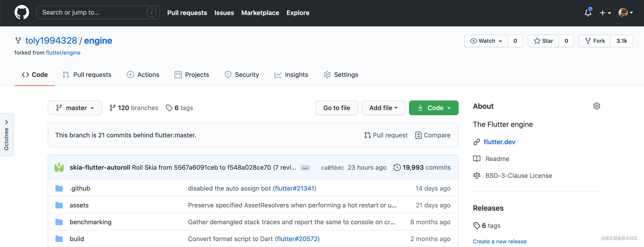Click the build folder icon
This screenshot has height=247, width=644.
click(59, 239)
